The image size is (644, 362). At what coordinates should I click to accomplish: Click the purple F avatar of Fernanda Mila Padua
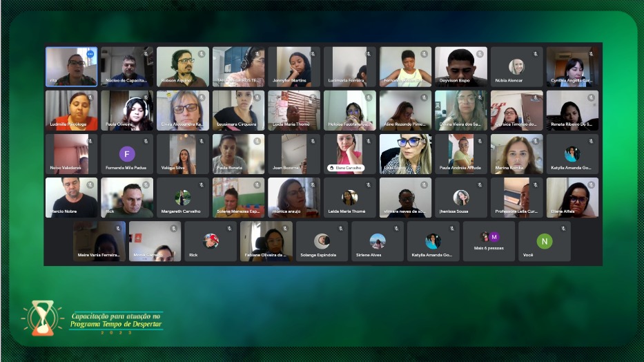pyautogui.click(x=127, y=154)
